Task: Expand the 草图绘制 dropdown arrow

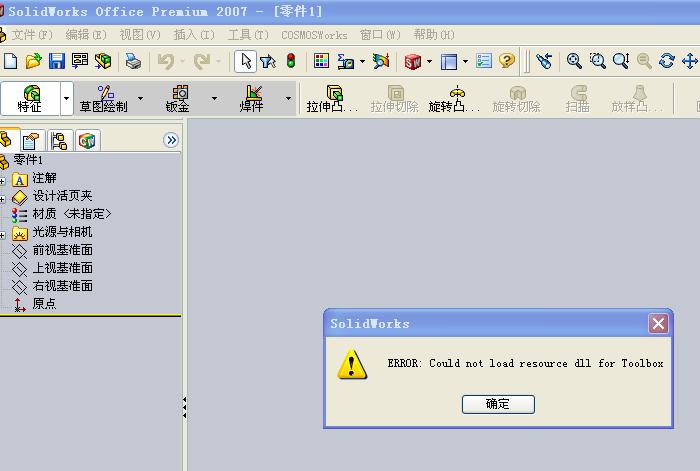Action: tap(140, 99)
